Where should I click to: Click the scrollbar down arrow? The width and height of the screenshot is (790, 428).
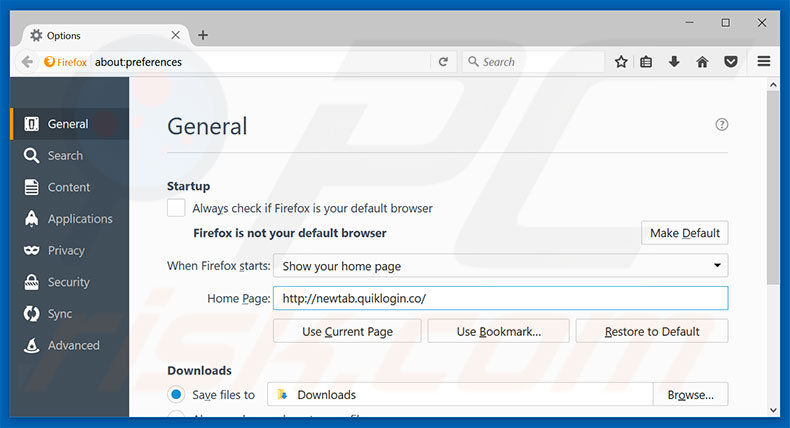[x=773, y=410]
